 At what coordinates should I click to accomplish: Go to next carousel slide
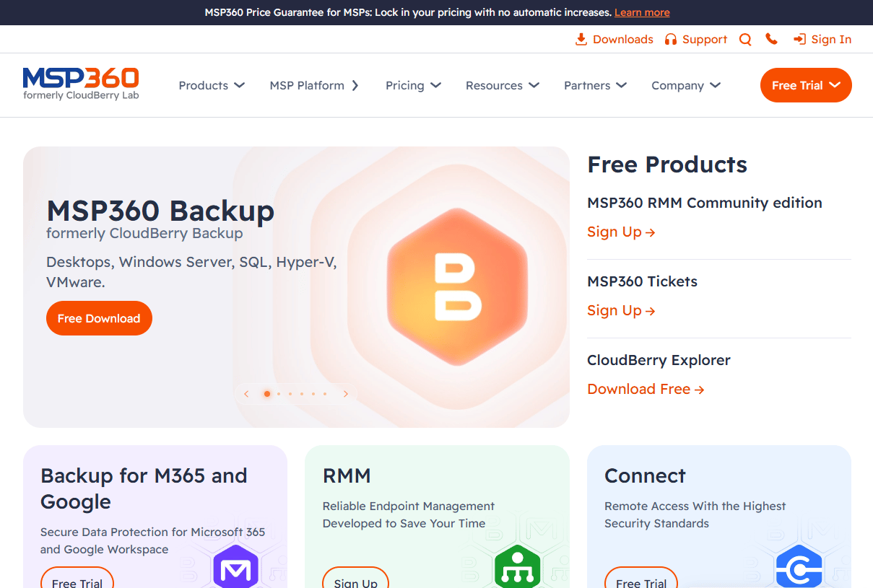346,394
